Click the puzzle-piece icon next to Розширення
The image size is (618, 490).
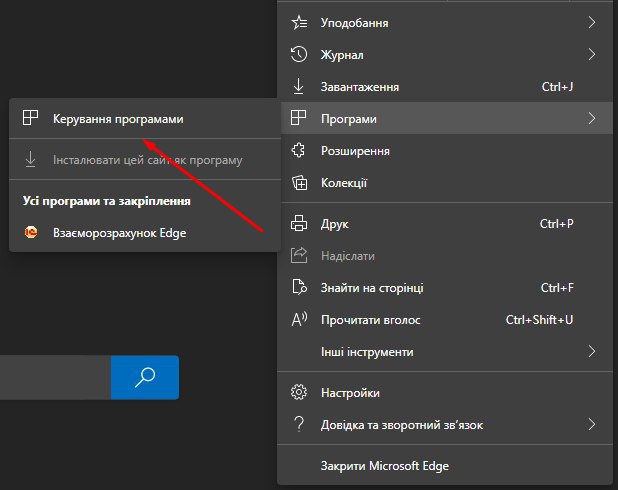pyautogui.click(x=298, y=151)
